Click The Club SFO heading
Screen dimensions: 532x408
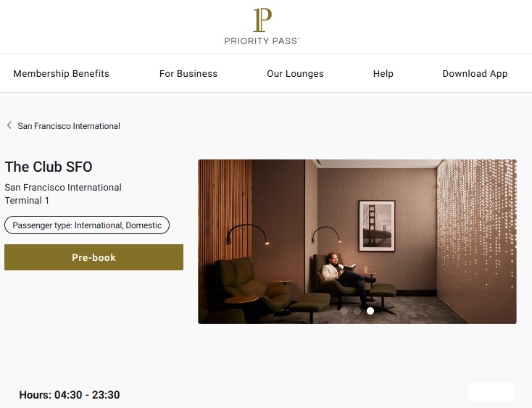[49, 167]
